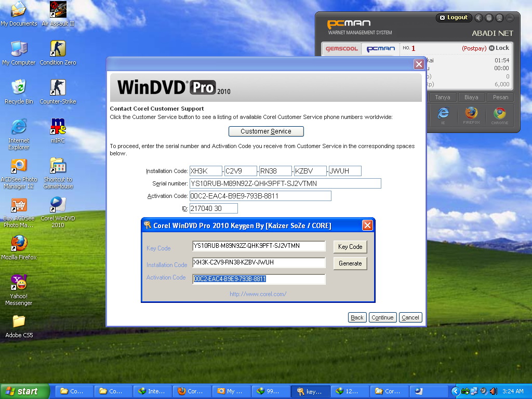The width and height of the screenshot is (532, 399).
Task: Switch to the Gemscool tab in PCMAN
Action: coord(342,48)
